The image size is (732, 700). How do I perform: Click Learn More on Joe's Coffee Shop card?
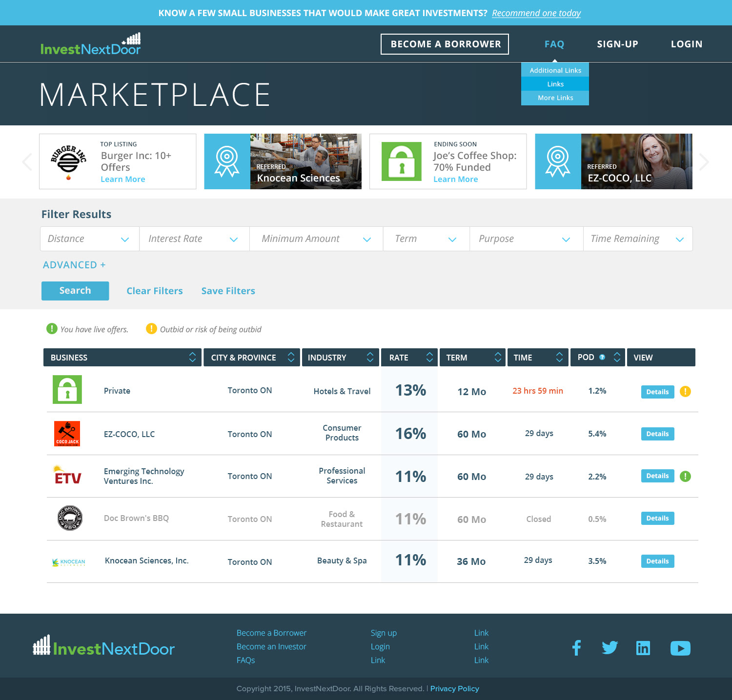coord(456,179)
